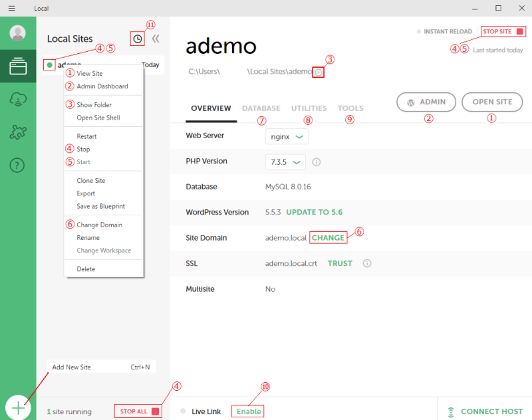This screenshot has width=532, height=420.
Task: Click the green plus Add Site button
Action: (18, 407)
